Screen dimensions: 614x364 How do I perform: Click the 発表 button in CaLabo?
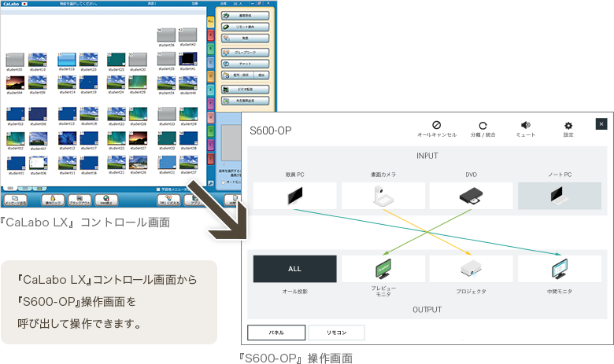(245, 39)
